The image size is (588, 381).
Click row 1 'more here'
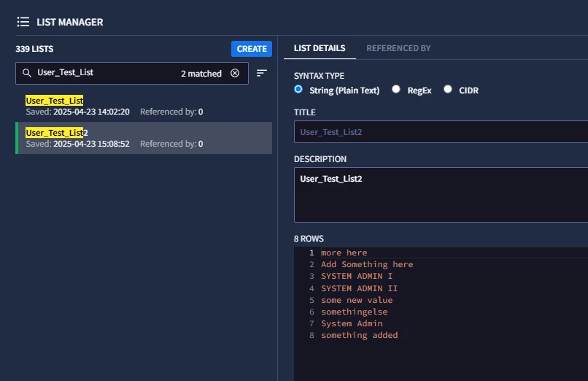coord(344,253)
